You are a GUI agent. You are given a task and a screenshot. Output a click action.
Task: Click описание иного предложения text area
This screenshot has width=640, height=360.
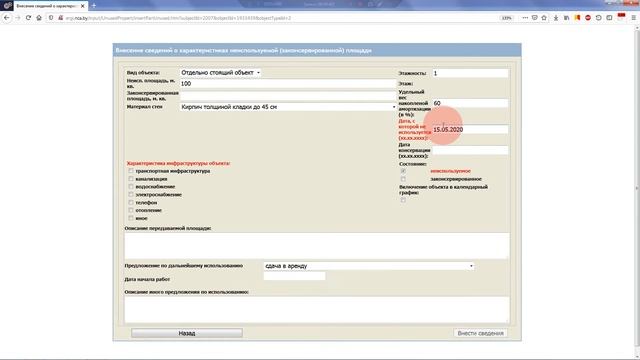tap(317, 310)
